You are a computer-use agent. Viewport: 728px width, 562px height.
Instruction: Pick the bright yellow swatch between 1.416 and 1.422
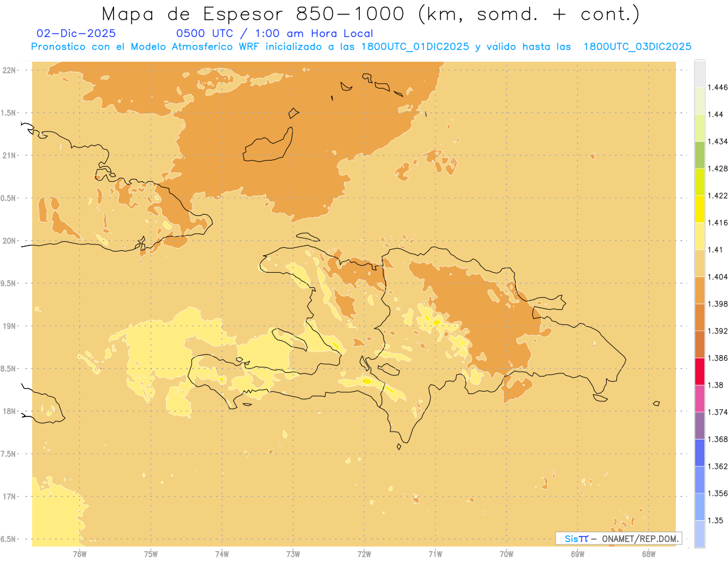point(699,209)
